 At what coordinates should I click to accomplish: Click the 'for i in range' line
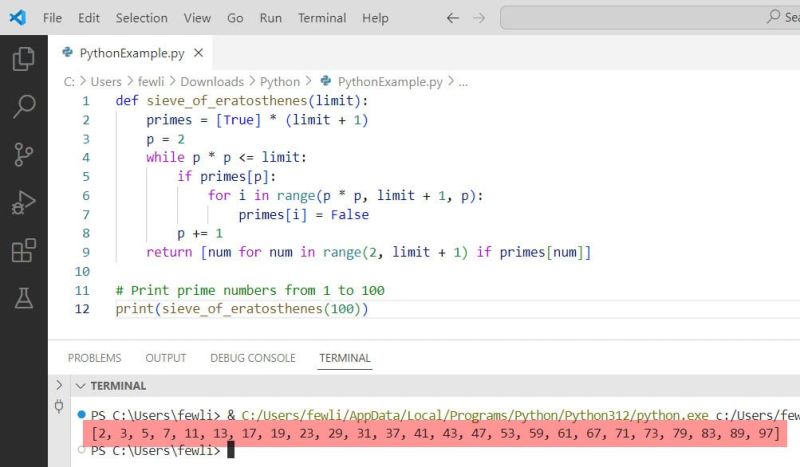tap(345, 195)
